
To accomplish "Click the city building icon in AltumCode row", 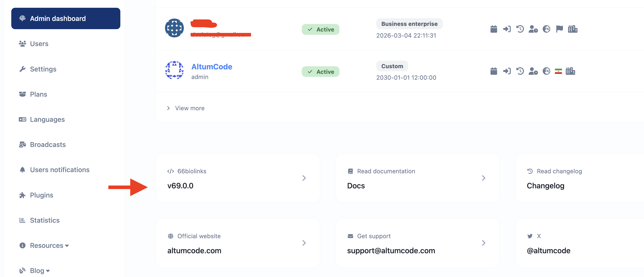I will click(x=570, y=71).
